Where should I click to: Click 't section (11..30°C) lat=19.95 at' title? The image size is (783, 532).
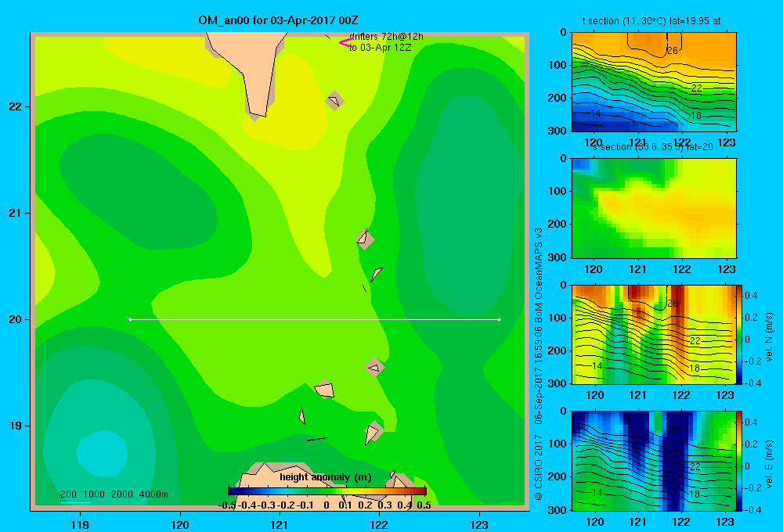tap(651, 21)
